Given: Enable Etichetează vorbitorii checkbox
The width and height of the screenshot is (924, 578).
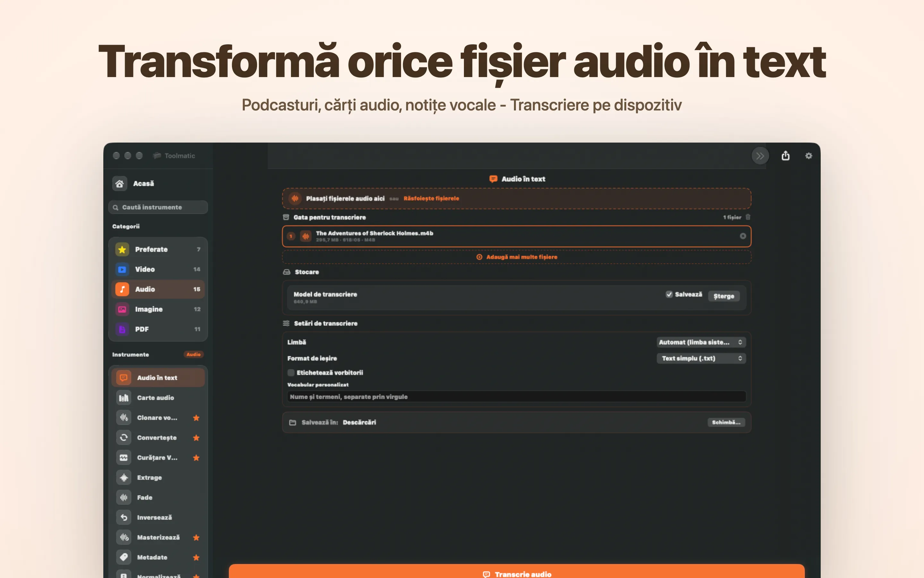Looking at the screenshot, I should tap(291, 372).
